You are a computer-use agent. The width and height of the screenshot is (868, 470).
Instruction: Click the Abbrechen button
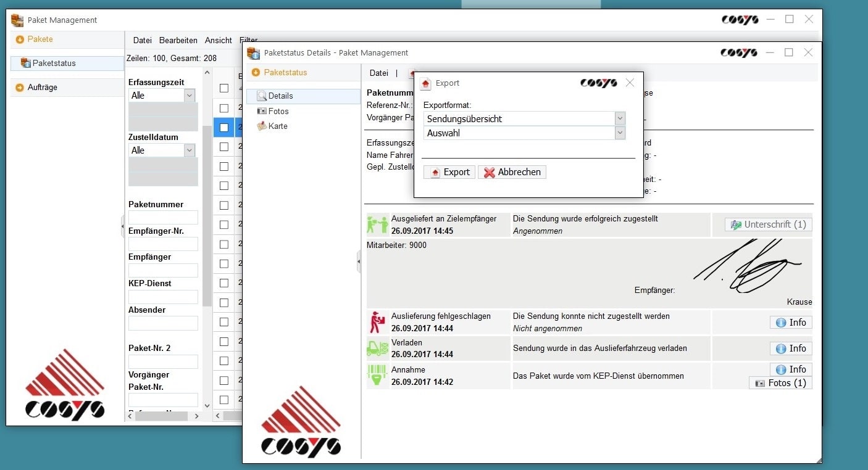click(x=512, y=172)
